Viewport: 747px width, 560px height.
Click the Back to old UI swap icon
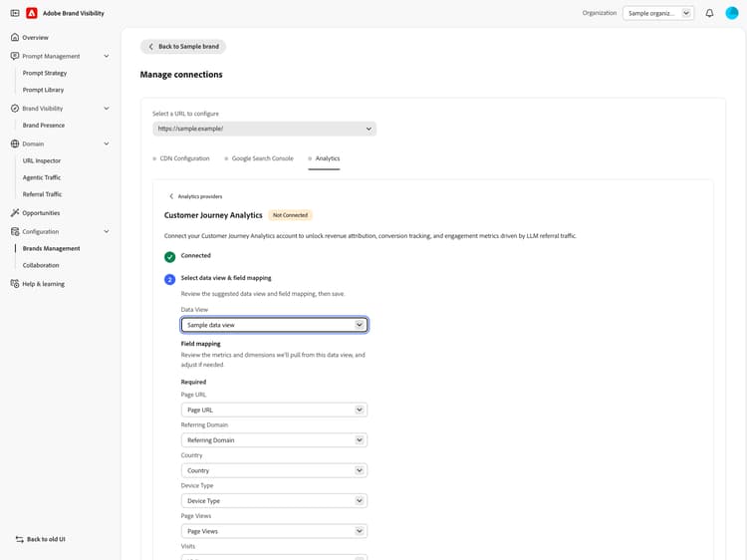[x=20, y=539]
